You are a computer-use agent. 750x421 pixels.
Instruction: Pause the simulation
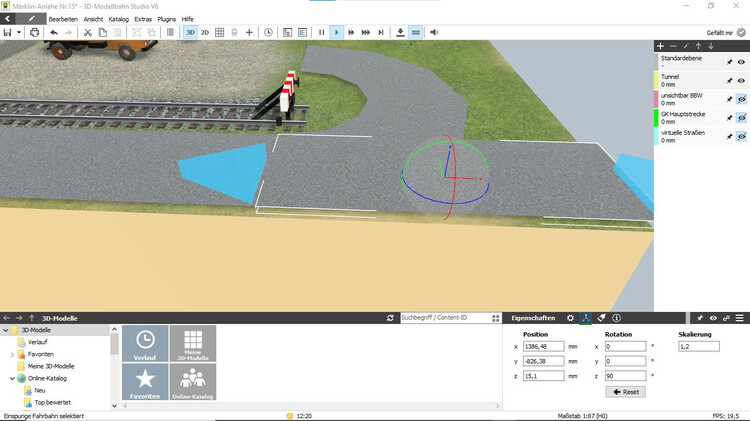[x=321, y=33]
